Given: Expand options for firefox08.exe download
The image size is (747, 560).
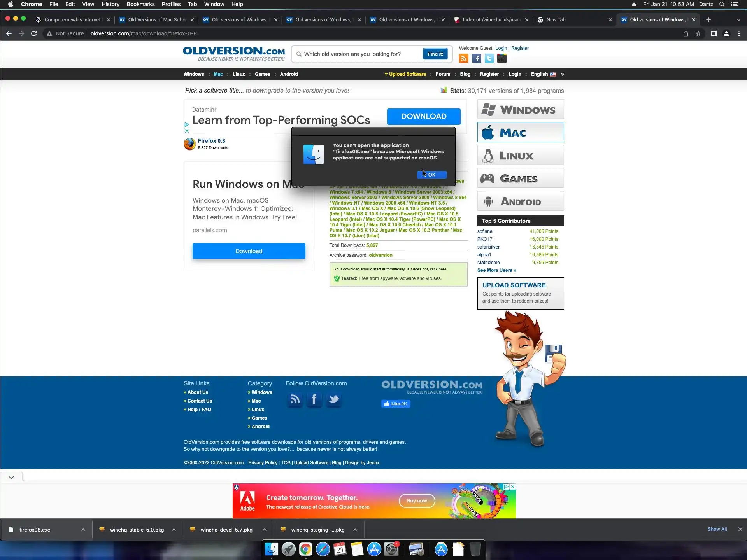Looking at the screenshot, I should [x=83, y=530].
